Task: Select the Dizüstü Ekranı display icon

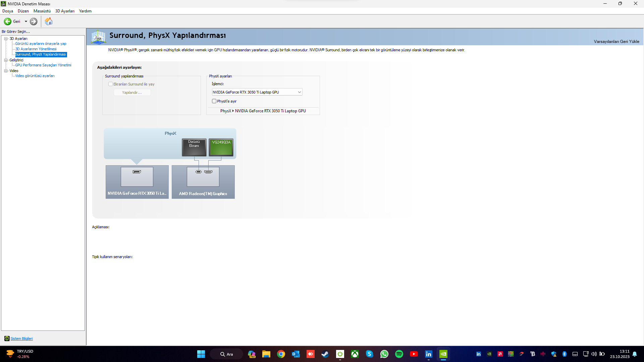Action: tap(194, 147)
